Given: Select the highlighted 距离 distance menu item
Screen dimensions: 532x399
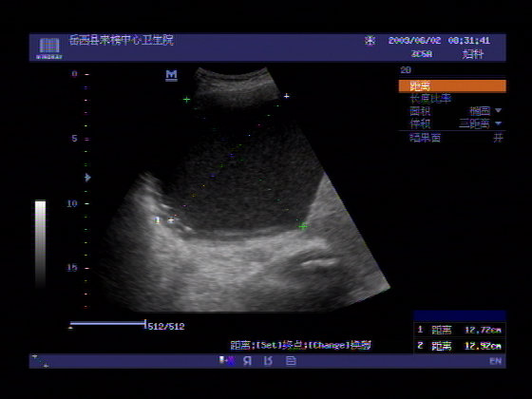Looking at the screenshot, I should tap(452, 86).
